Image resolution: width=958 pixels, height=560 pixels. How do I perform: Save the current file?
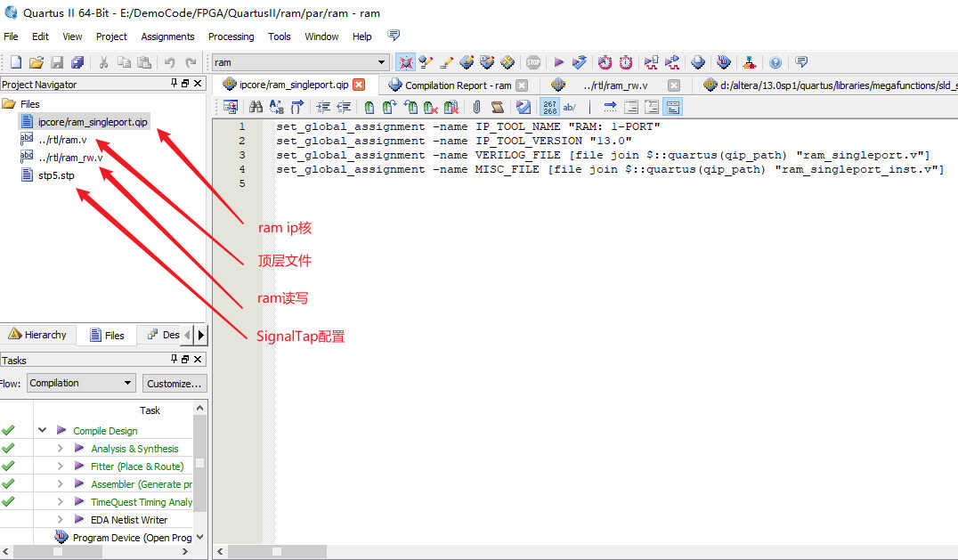[x=57, y=62]
